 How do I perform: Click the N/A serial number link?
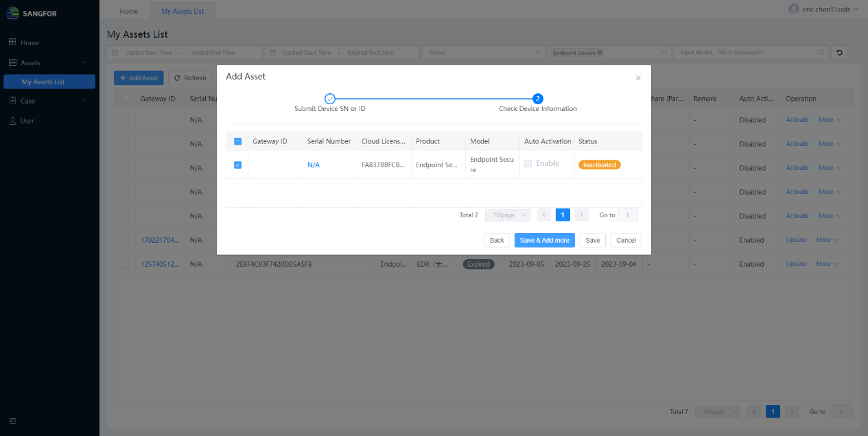coord(314,165)
